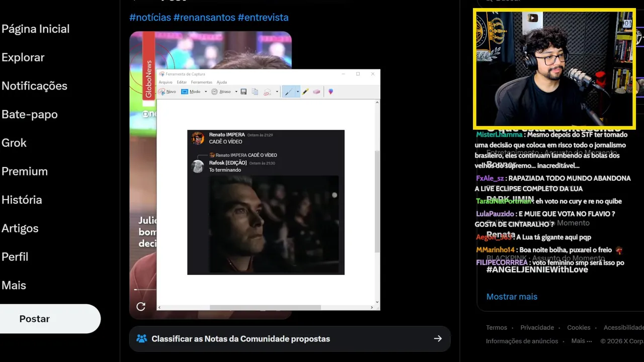Open Artigos in X sidebar
Image resolution: width=644 pixels, height=362 pixels.
20,228
